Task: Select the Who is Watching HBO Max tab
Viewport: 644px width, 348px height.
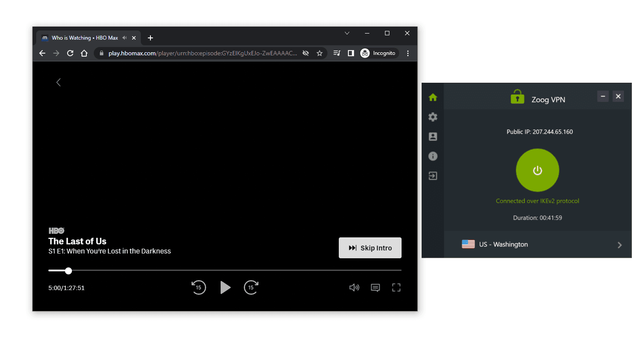Action: pos(85,38)
